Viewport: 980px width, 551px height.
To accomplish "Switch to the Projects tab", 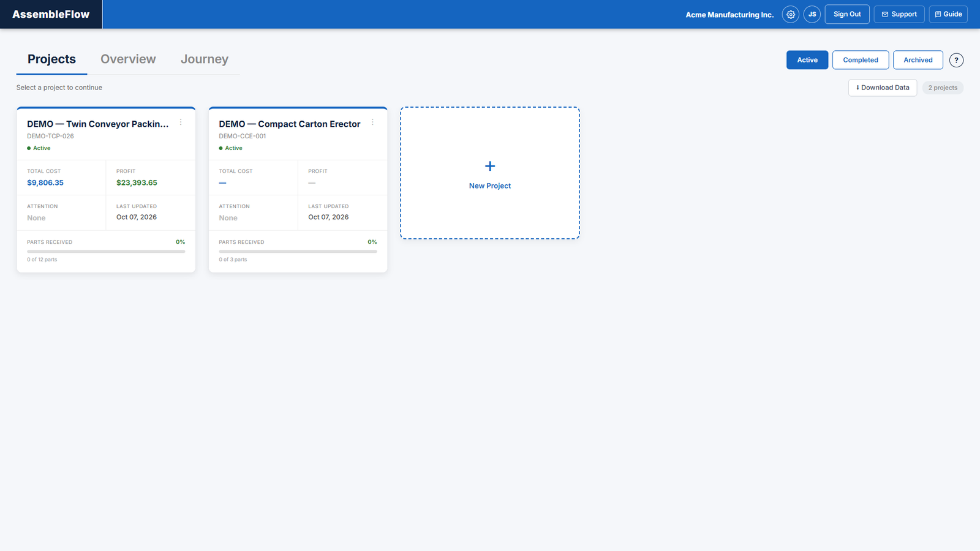I will [51, 59].
